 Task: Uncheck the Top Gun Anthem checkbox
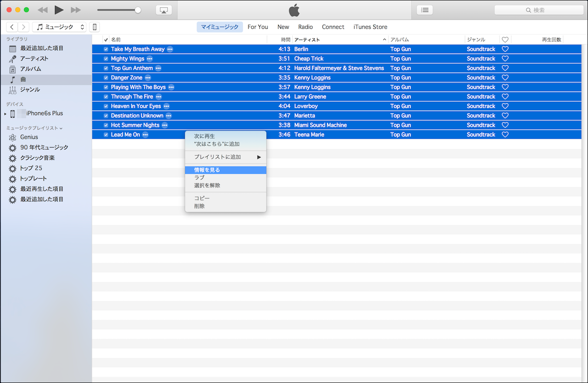point(106,68)
